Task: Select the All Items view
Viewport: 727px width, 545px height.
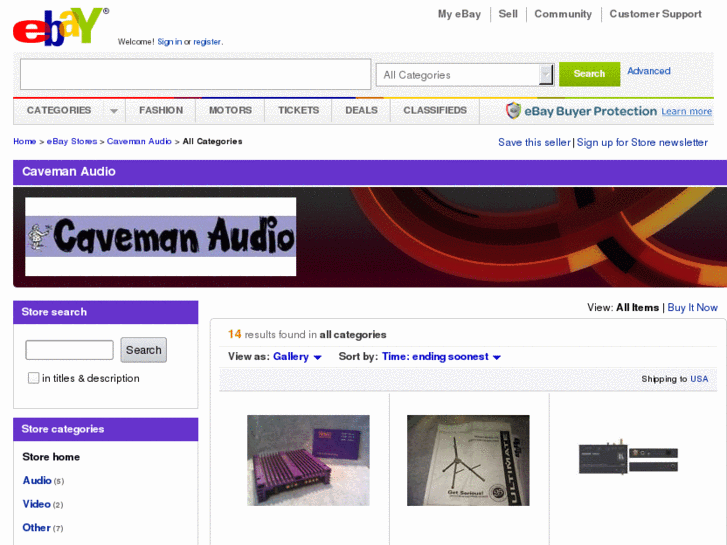Action: coord(638,308)
